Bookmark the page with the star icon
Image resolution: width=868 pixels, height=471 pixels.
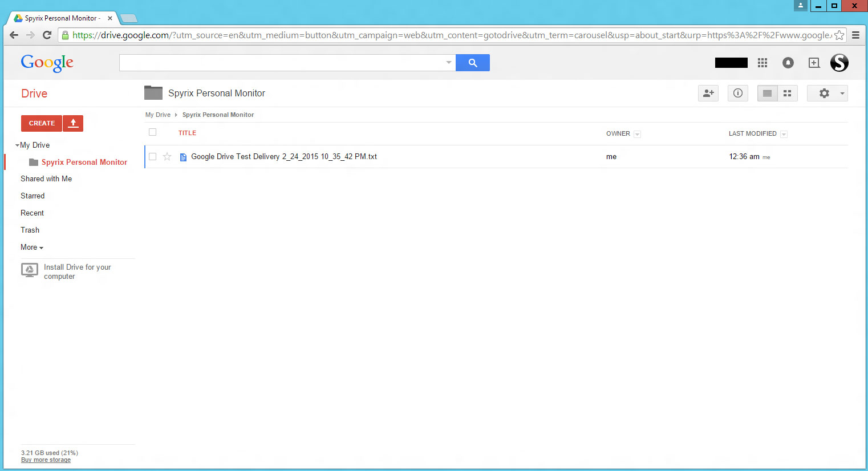coord(839,35)
